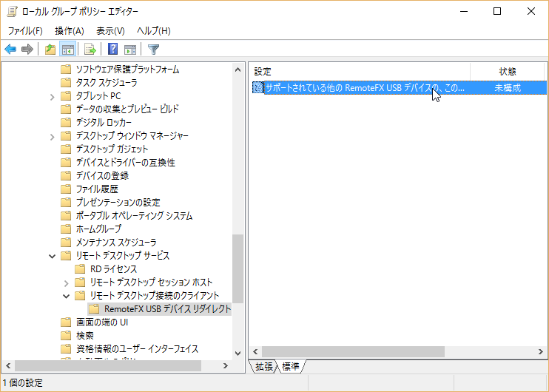Click the gray forward arrow toolbar button
This screenshot has width=549, height=392.
(27, 50)
